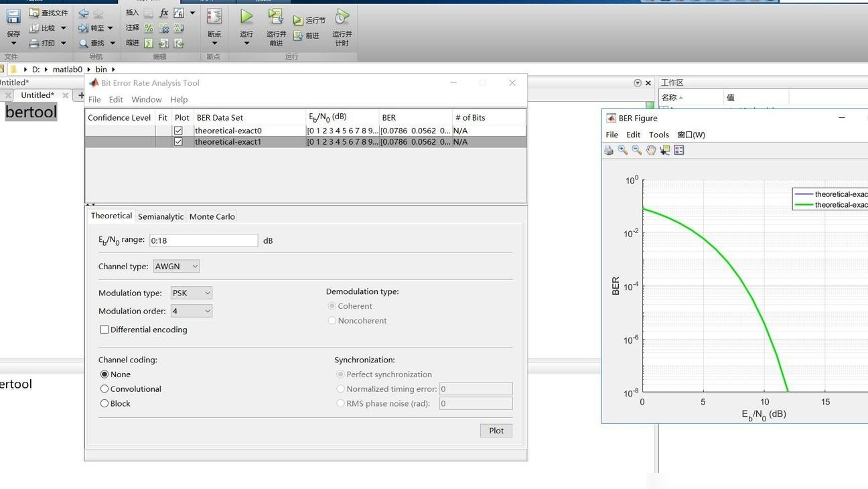This screenshot has width=868, height=489.
Task: Open the Channel type dropdown
Action: [x=176, y=267]
